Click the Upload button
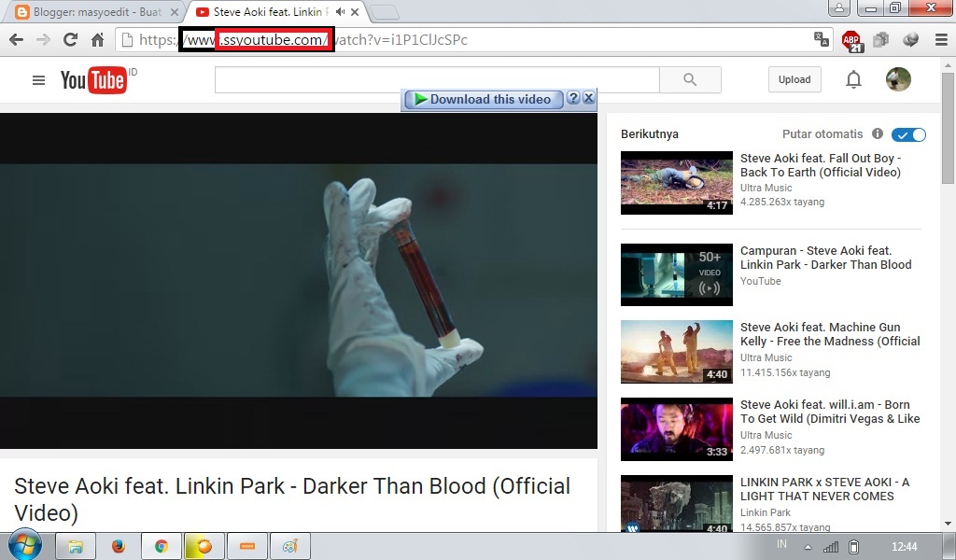956x560 pixels. [x=794, y=79]
